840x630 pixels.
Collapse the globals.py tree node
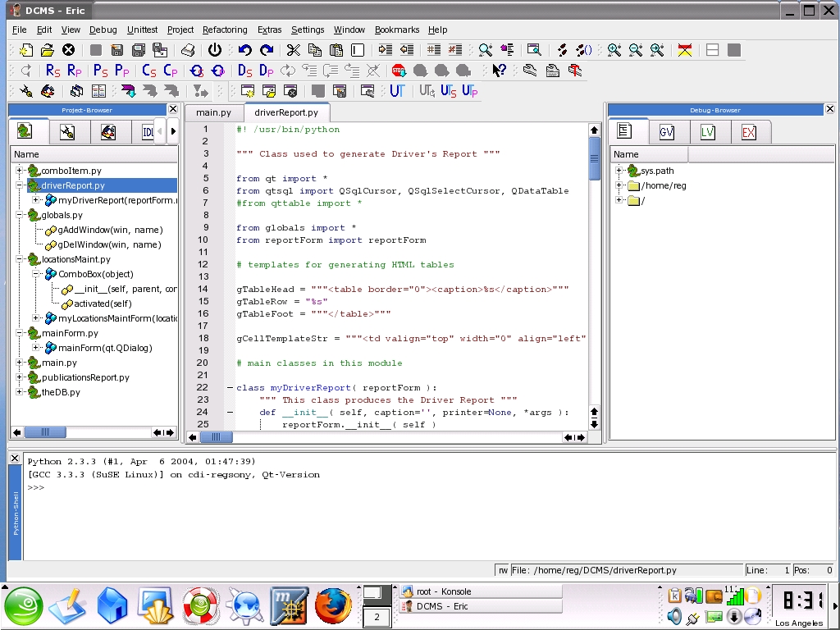pyautogui.click(x=20, y=215)
